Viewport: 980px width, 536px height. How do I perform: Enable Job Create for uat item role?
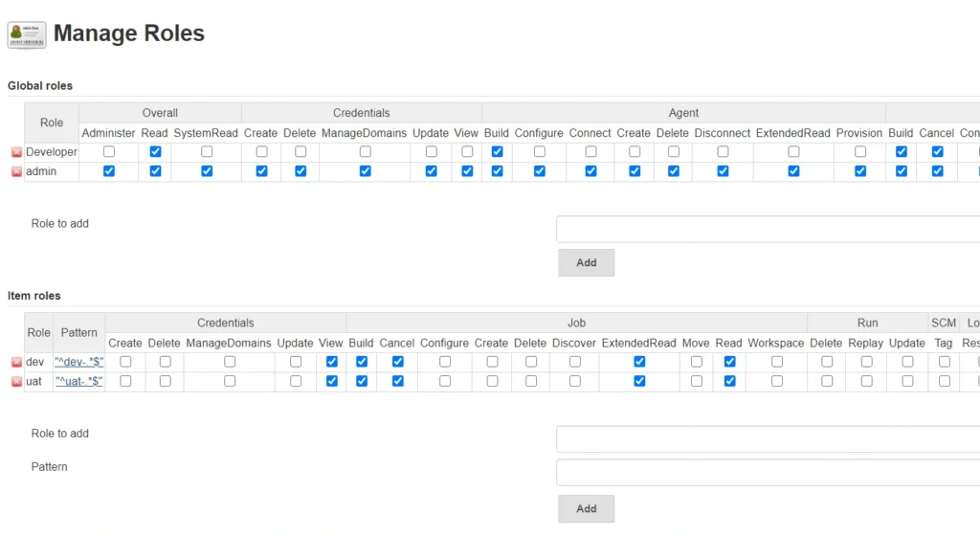tap(493, 380)
